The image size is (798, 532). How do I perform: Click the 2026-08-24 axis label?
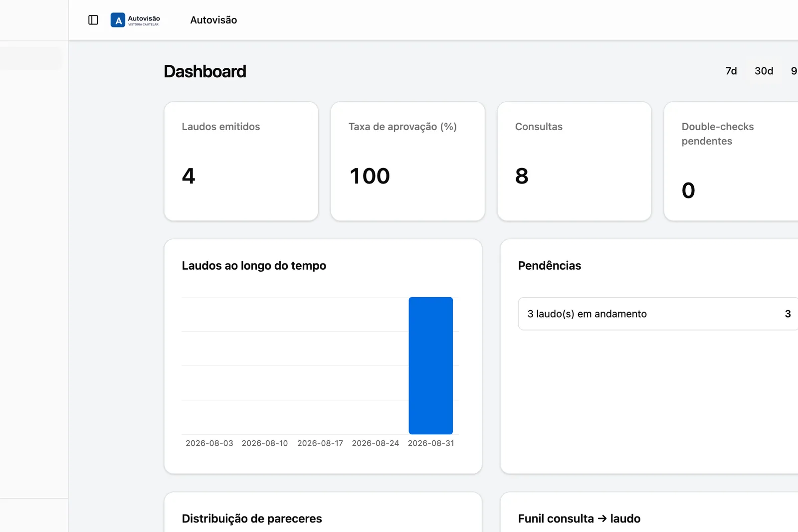376,443
